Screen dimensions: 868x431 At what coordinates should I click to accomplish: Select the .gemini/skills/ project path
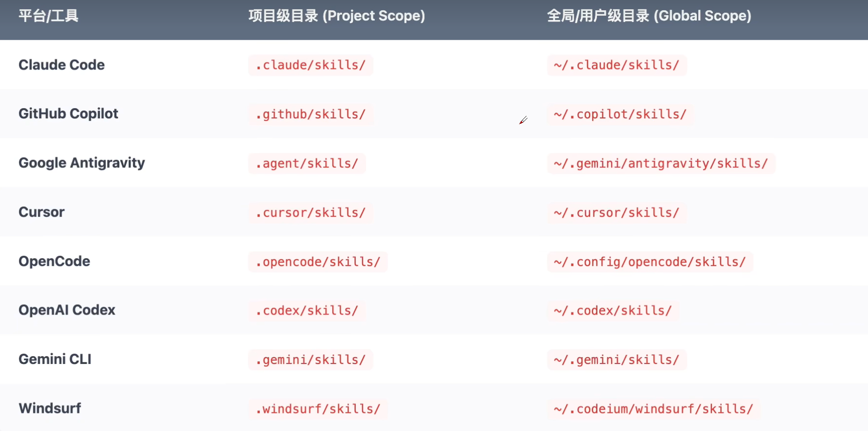pos(311,360)
